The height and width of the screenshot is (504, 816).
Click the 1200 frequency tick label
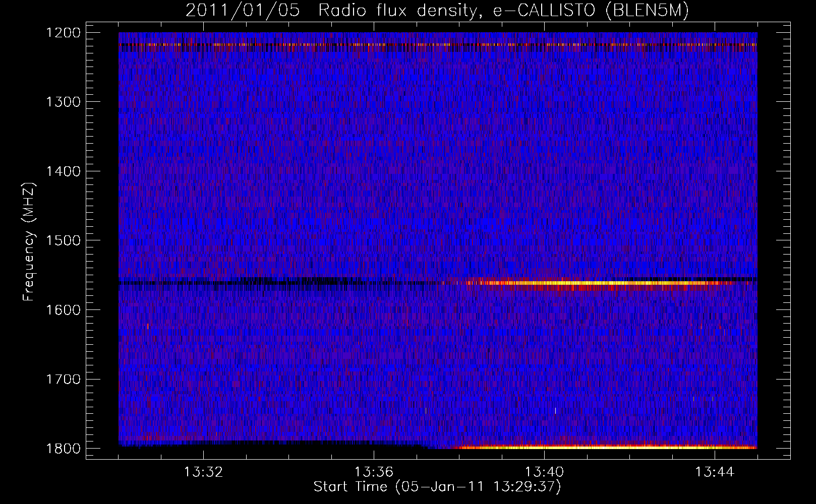[x=63, y=33]
